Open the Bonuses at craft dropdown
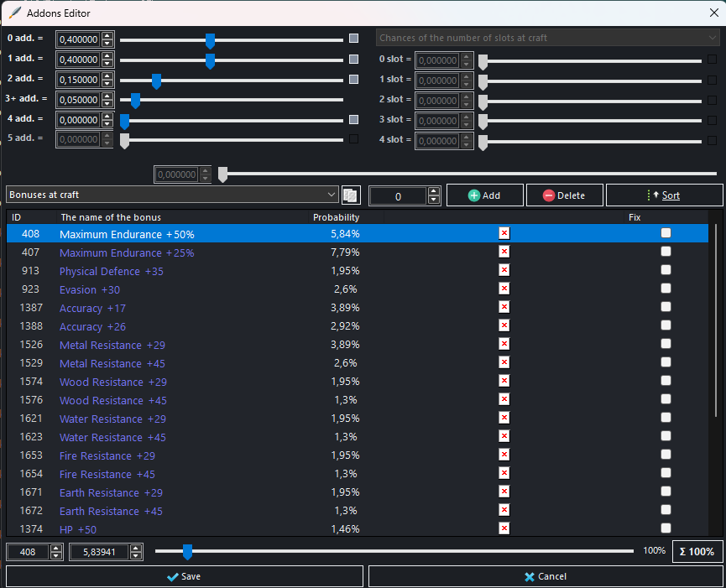726x588 pixels. coord(168,195)
